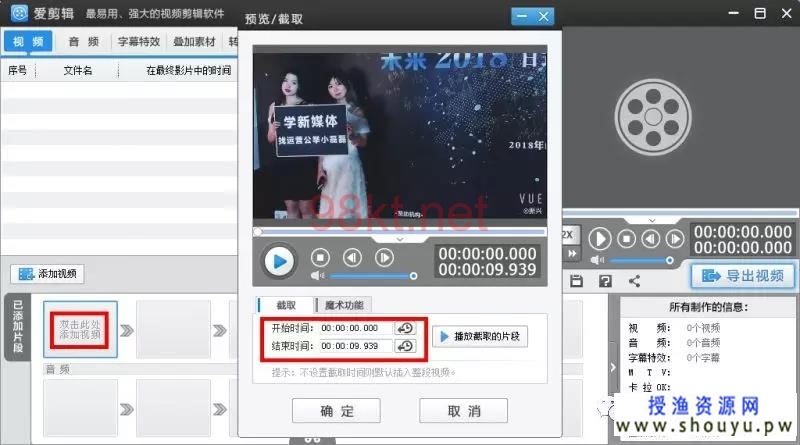Switch to the 截取 tab
This screenshot has width=800, height=445.
[285, 305]
